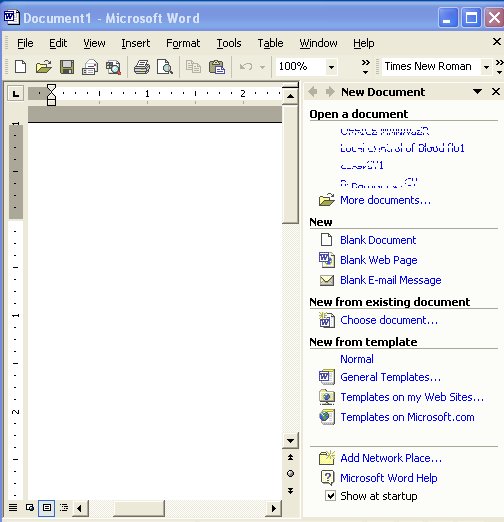
Task: Open the Zoom 100% dropdown
Action: coord(331,67)
